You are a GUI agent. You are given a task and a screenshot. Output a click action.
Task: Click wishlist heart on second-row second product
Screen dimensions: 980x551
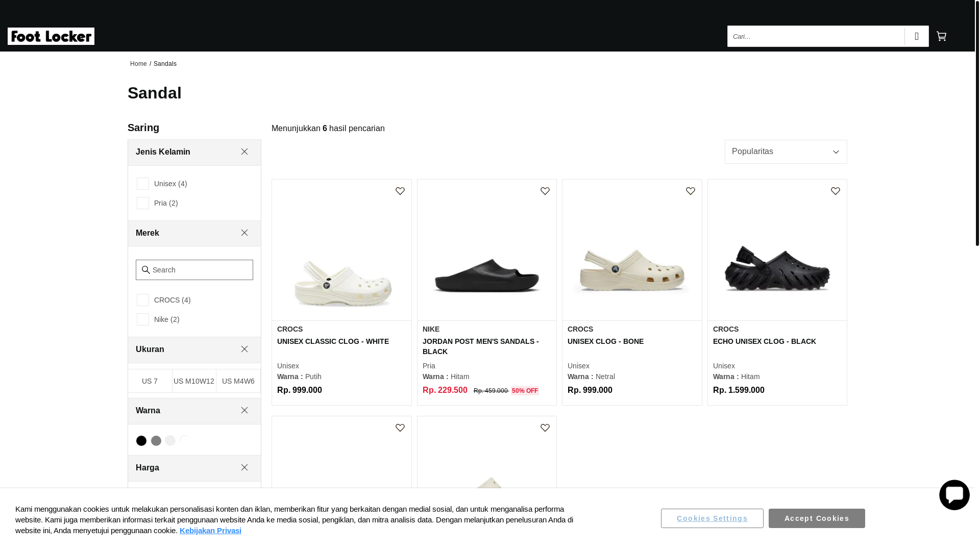tap(545, 428)
